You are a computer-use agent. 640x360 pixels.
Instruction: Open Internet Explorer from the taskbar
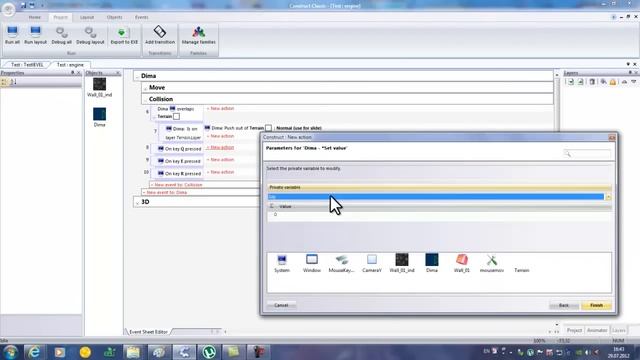click(34, 352)
